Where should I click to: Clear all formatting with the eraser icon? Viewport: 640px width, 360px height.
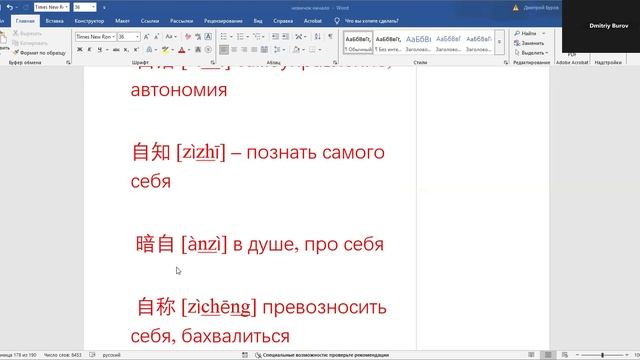[x=187, y=37]
